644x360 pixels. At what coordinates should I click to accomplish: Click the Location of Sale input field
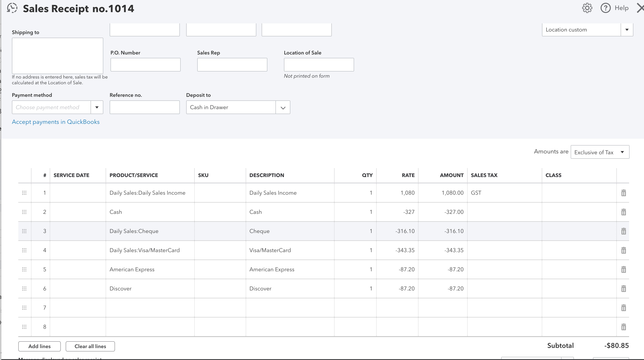click(x=318, y=65)
